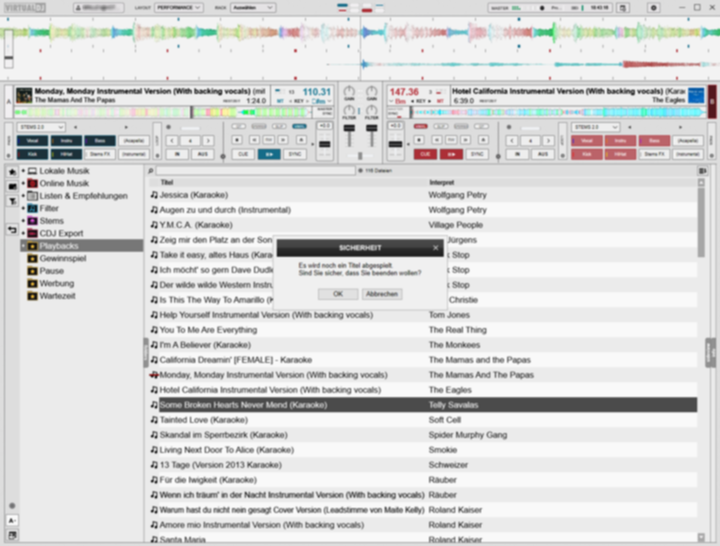Toggle the Bass stem on deck B
Viewport: 720px width, 546px height.
[x=654, y=141]
